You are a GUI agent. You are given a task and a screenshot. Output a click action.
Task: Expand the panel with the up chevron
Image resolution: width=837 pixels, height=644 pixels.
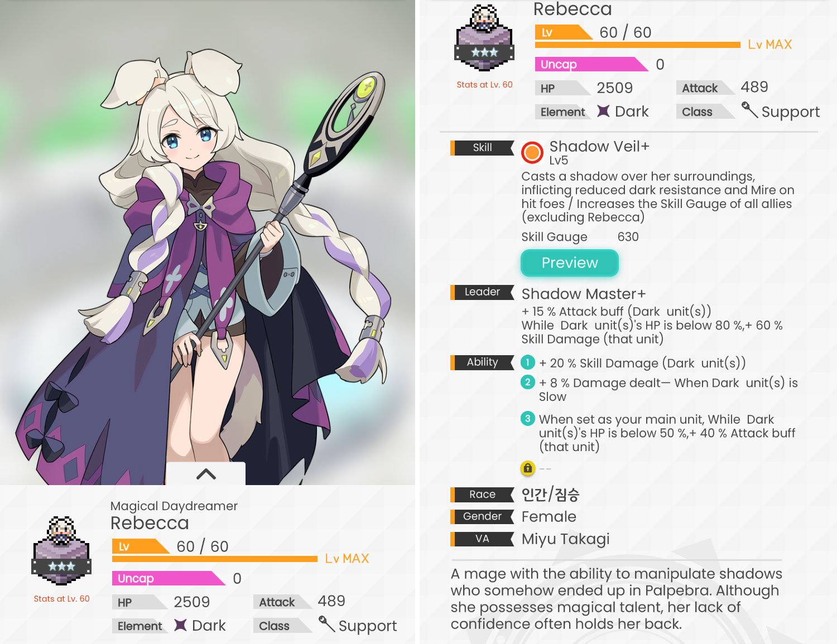pyautogui.click(x=206, y=474)
